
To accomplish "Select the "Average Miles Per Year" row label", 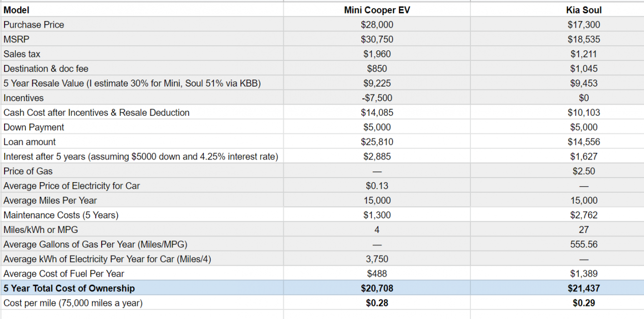I will tap(50, 200).
